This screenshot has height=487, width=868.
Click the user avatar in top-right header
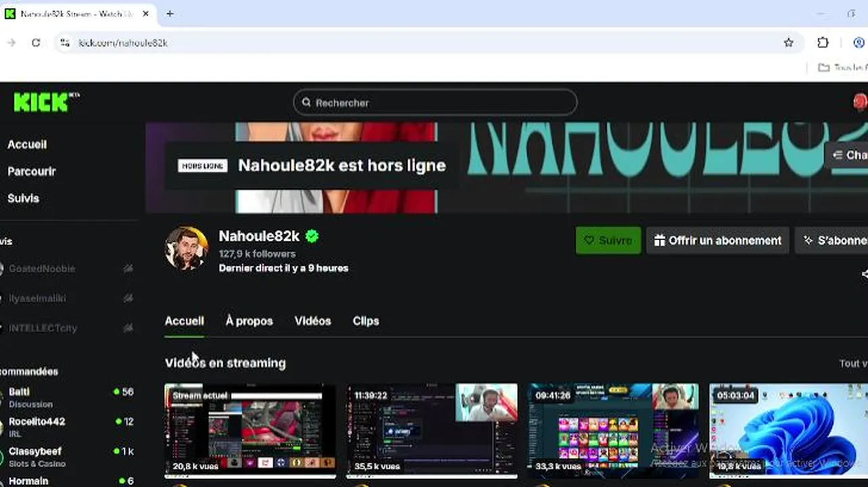tap(860, 102)
